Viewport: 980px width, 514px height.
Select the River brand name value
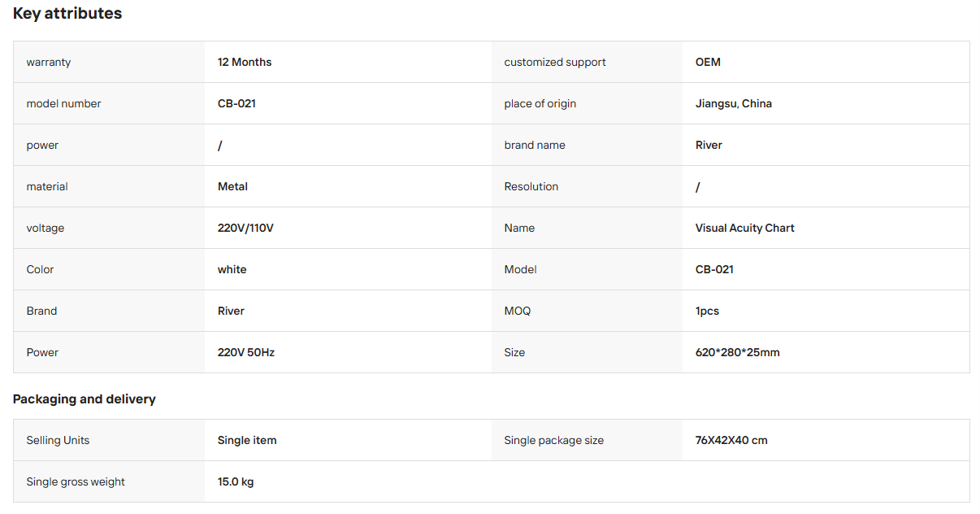(x=709, y=146)
